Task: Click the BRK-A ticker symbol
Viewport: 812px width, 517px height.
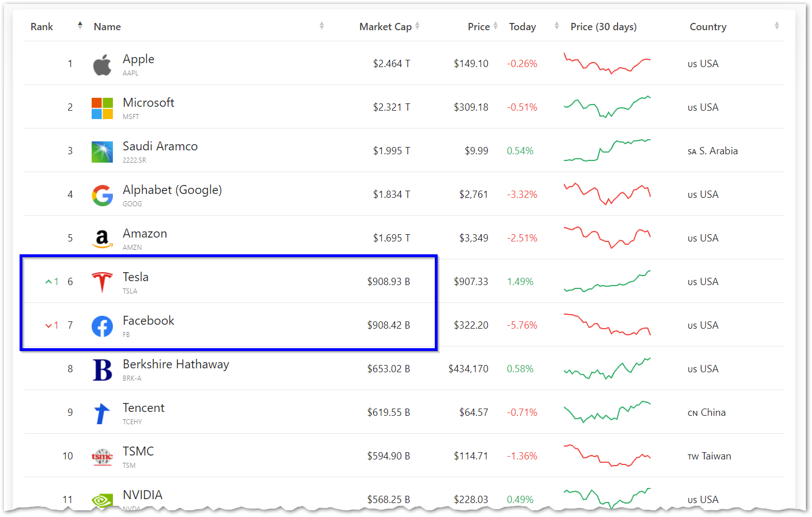Action: (132, 378)
